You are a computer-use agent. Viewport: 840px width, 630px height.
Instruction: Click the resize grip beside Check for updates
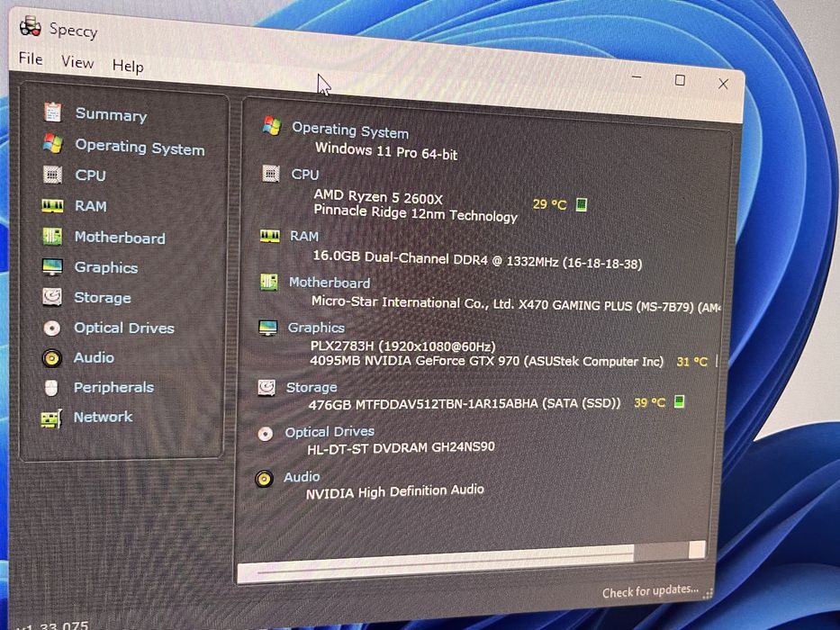click(708, 592)
